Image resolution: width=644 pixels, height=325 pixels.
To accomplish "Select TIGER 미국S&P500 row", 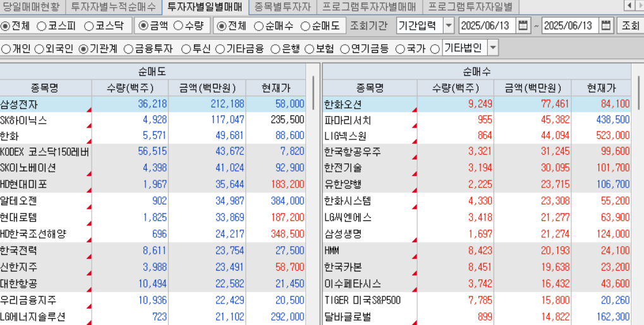I will point(477,300).
